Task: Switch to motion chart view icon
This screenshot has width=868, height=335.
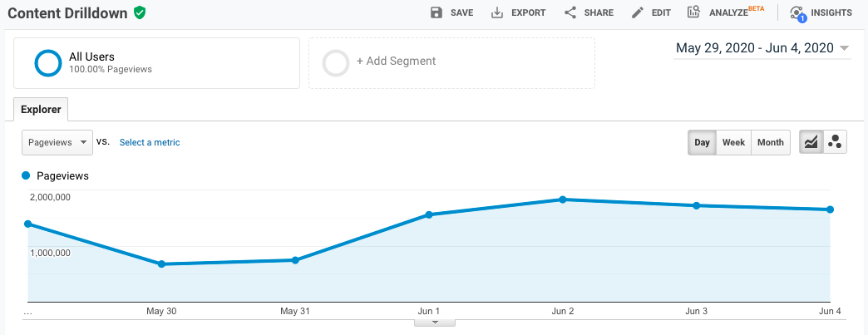Action: (x=835, y=142)
